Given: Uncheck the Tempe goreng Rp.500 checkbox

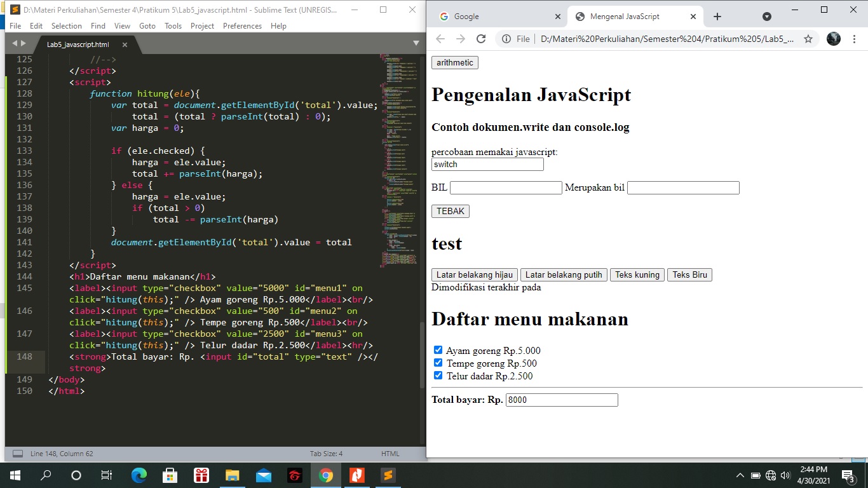Looking at the screenshot, I should tap(438, 362).
